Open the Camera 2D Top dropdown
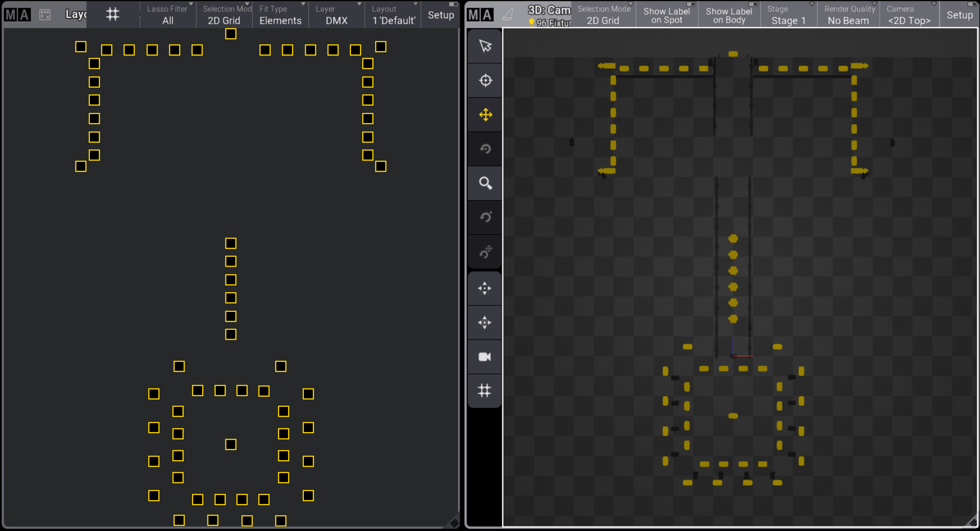The image size is (980, 531). (x=909, y=15)
